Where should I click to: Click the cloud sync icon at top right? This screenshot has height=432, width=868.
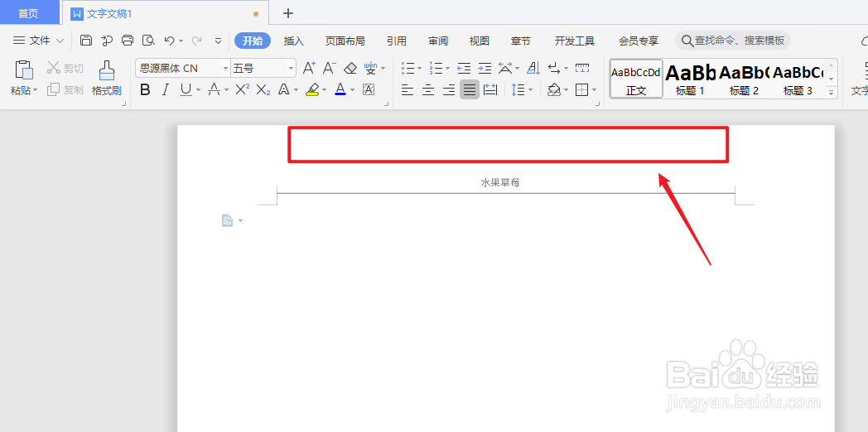pos(864,41)
